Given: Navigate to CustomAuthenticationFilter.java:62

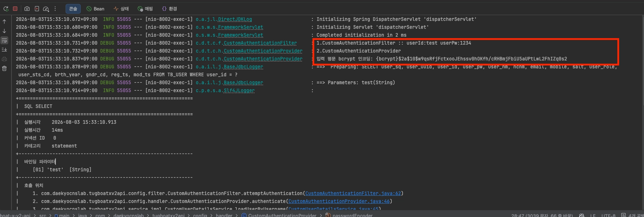Looking at the screenshot, I should (353, 194).
